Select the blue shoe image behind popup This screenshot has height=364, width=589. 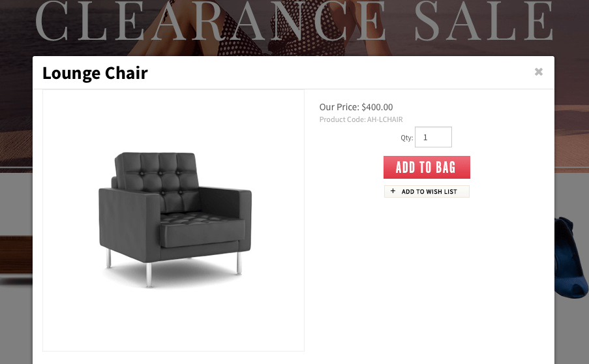tap(571, 258)
